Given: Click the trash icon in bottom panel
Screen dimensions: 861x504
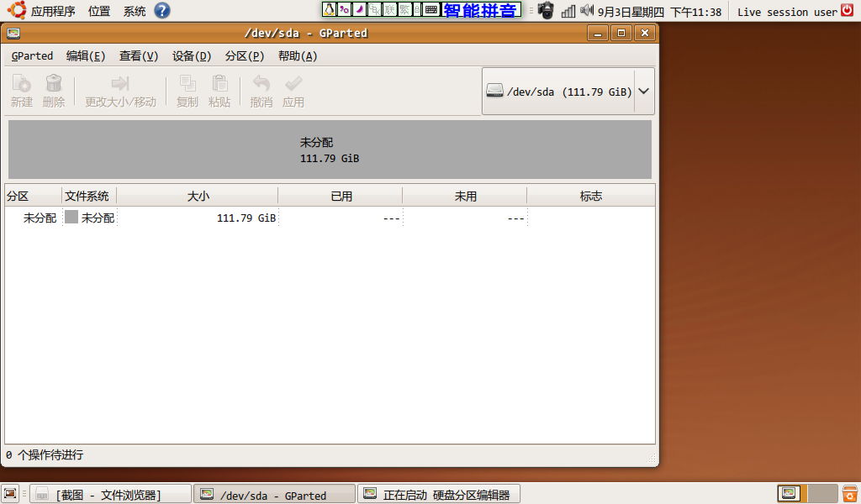Looking at the screenshot, I should pyautogui.click(x=849, y=494).
